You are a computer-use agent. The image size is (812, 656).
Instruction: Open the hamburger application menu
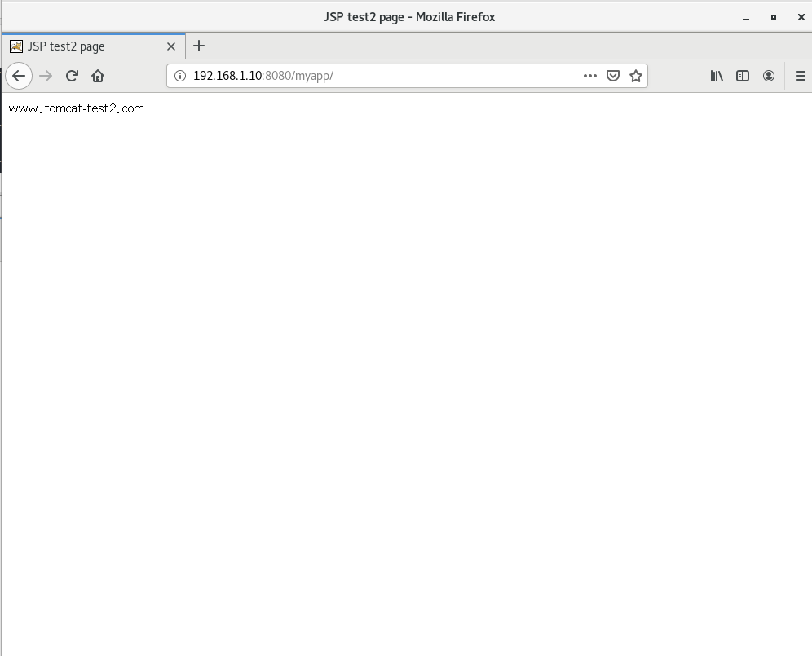[x=800, y=76]
